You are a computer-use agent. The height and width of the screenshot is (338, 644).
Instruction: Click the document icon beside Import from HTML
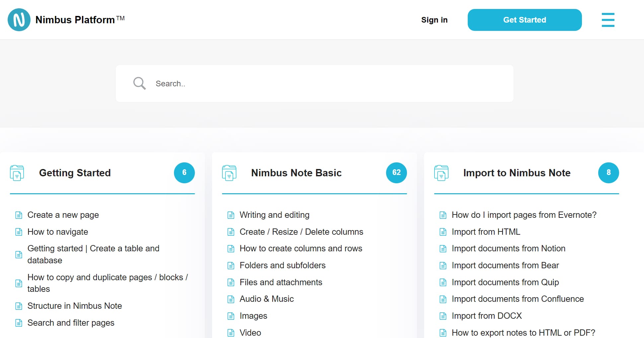pyautogui.click(x=443, y=232)
